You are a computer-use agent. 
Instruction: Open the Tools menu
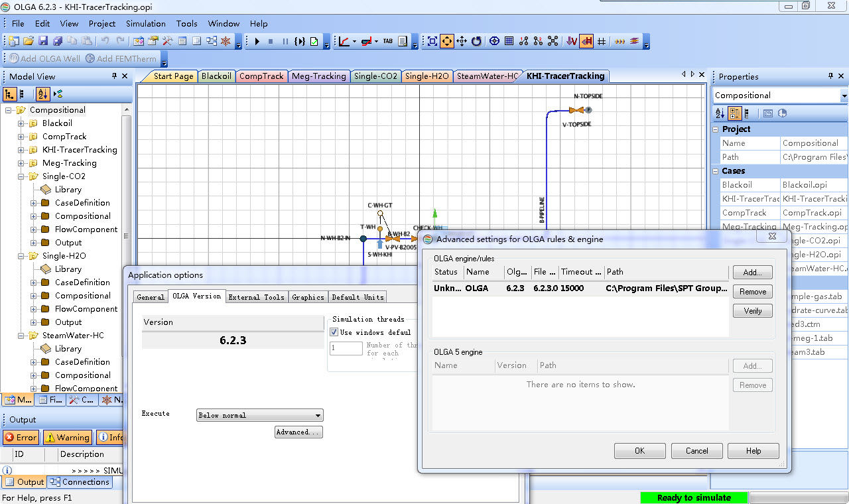pos(187,23)
